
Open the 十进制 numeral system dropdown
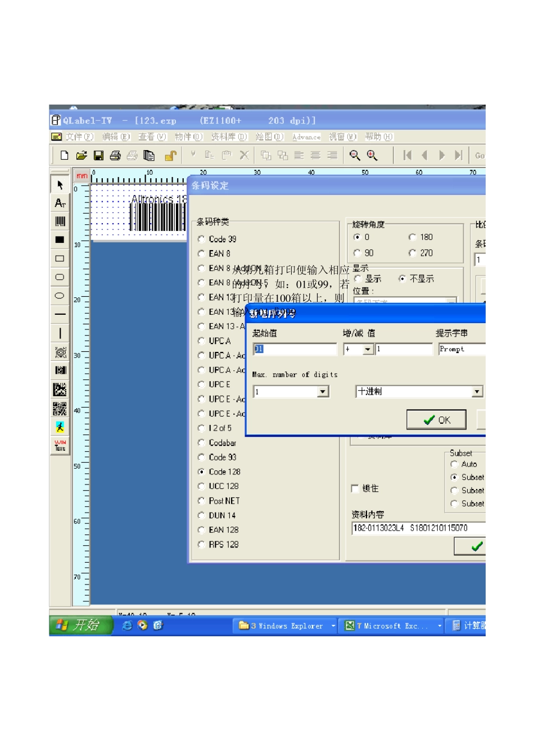click(477, 391)
